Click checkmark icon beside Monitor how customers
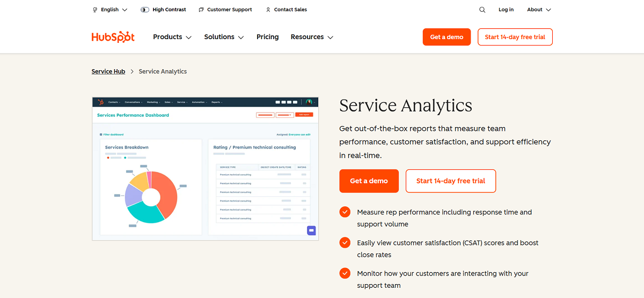This screenshot has height=298, width=644. 345,273
